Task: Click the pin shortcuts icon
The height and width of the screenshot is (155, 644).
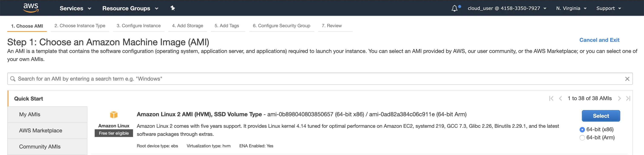Action: coord(172,8)
